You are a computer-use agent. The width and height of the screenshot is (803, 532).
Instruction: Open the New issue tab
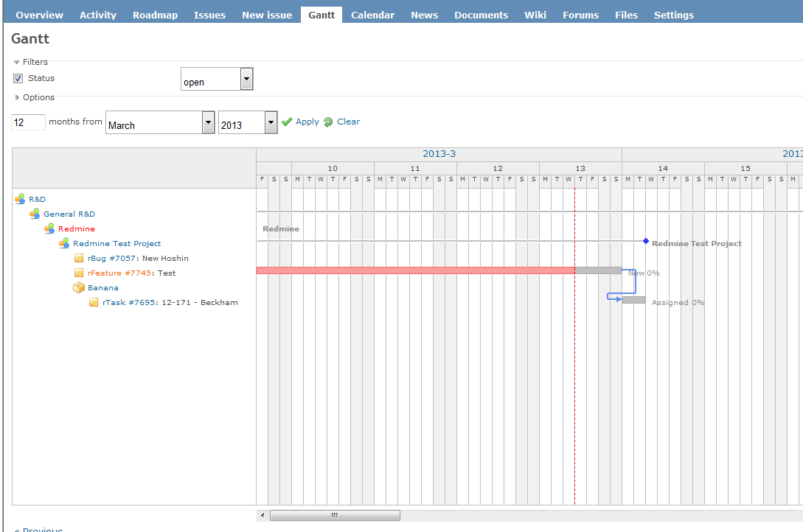click(267, 15)
